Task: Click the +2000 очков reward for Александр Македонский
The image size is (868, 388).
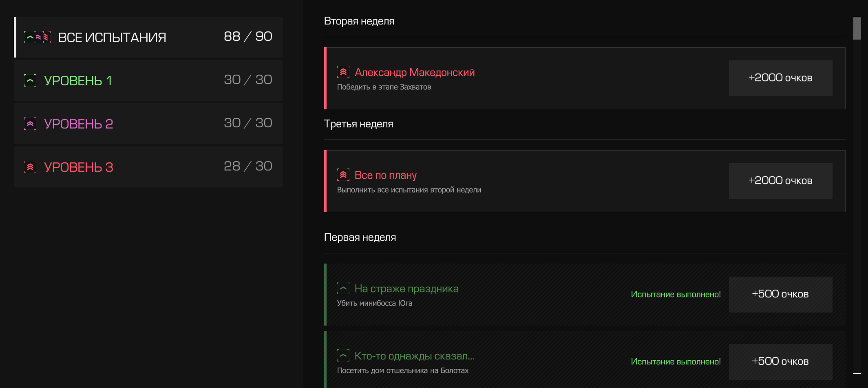Action: point(780,78)
